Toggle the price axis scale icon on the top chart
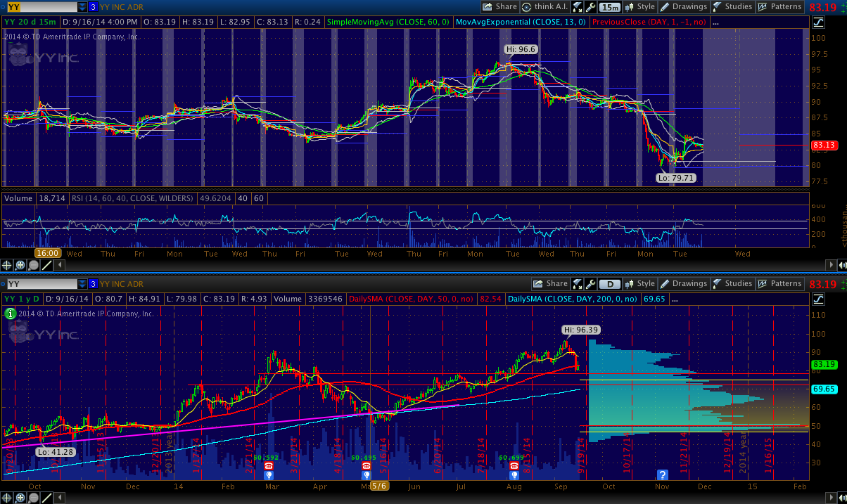This screenshot has width=847, height=504. click(x=817, y=22)
